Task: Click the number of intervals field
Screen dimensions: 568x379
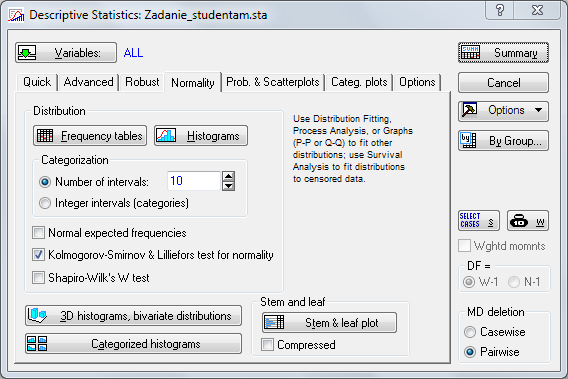Action: 194,181
